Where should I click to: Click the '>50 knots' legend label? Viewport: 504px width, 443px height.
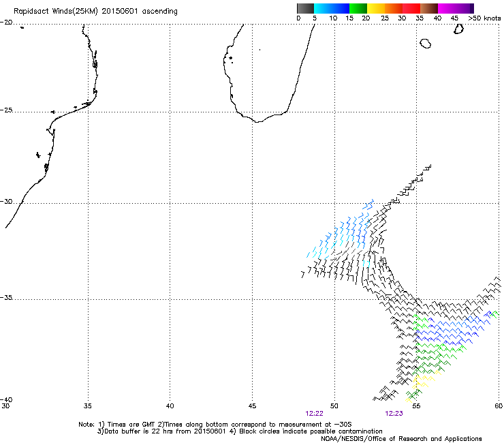pos(484,18)
